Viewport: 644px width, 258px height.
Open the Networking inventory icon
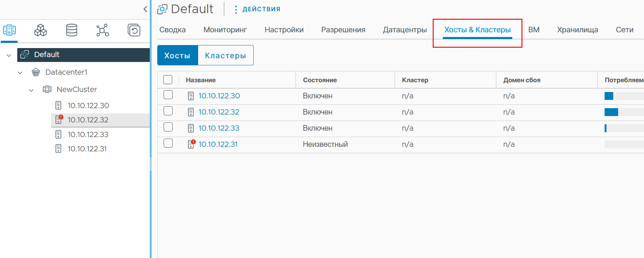[x=102, y=30]
